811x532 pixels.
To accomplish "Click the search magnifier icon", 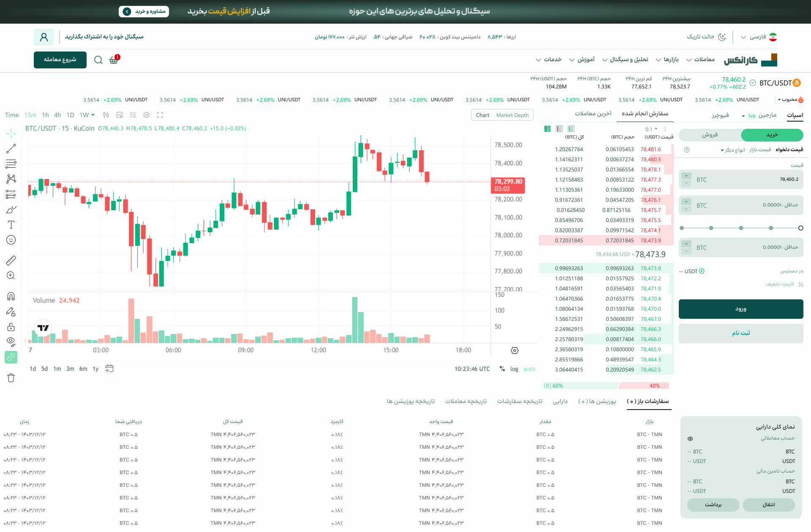I will tap(98, 60).
